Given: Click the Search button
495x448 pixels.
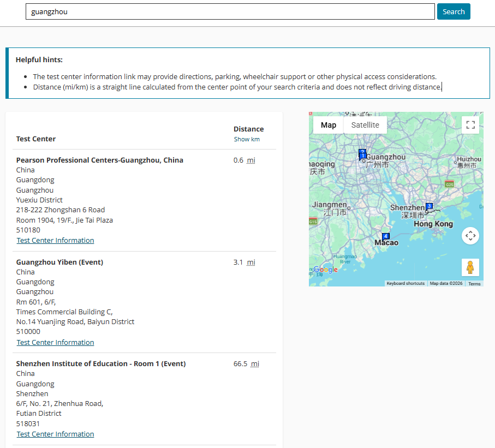Looking at the screenshot, I should pyautogui.click(x=454, y=11).
